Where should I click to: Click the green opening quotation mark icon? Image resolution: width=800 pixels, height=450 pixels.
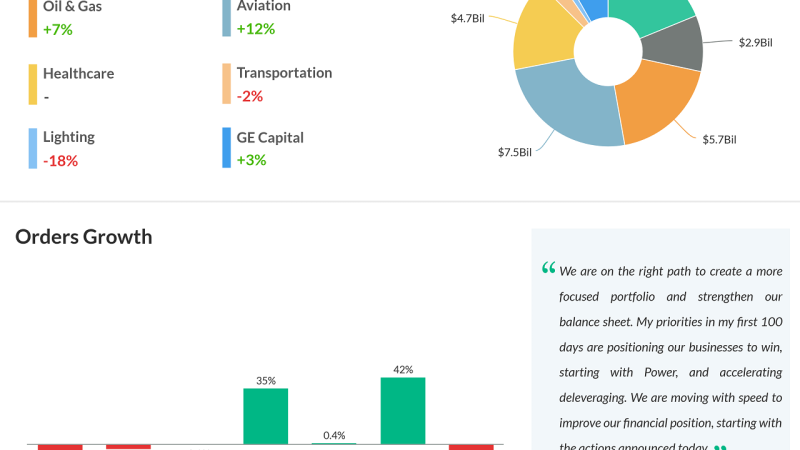point(548,268)
